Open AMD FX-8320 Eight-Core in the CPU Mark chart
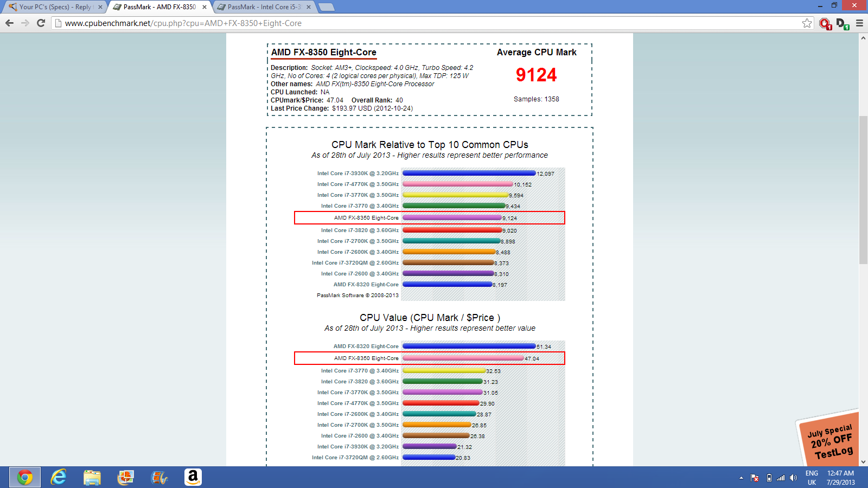The height and width of the screenshot is (488, 868). tap(366, 285)
